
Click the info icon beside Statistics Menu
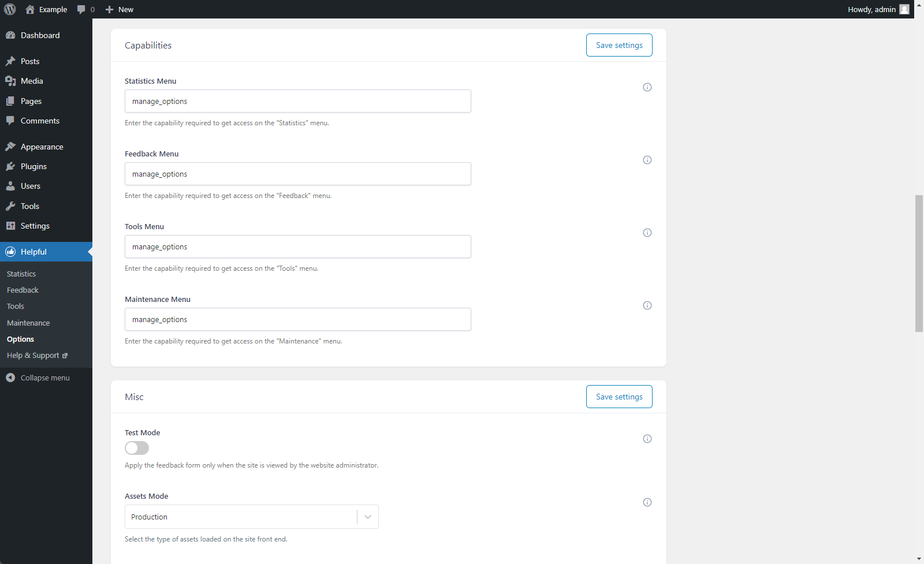coord(647,87)
